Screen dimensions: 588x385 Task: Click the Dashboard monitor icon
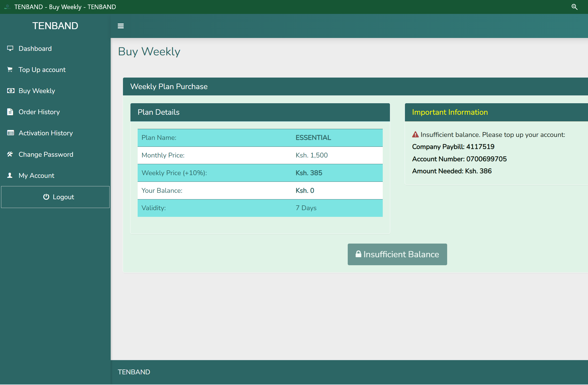(x=10, y=48)
